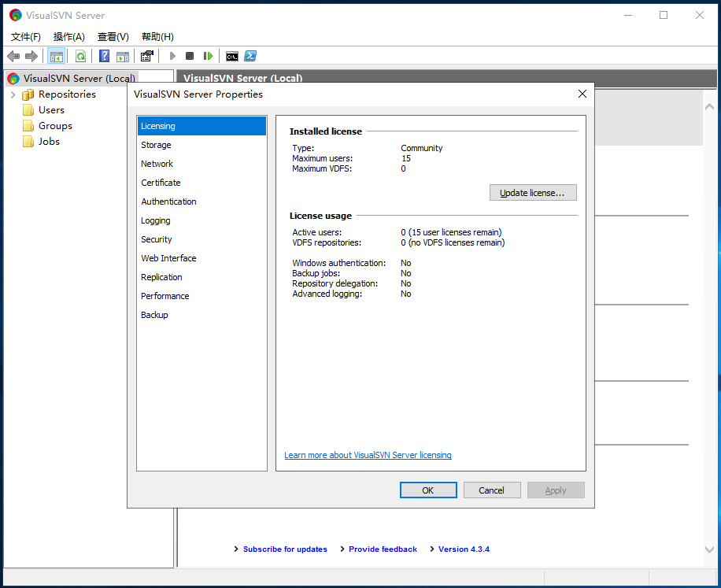
Task: Click the Users tree item label
Action: point(51,110)
